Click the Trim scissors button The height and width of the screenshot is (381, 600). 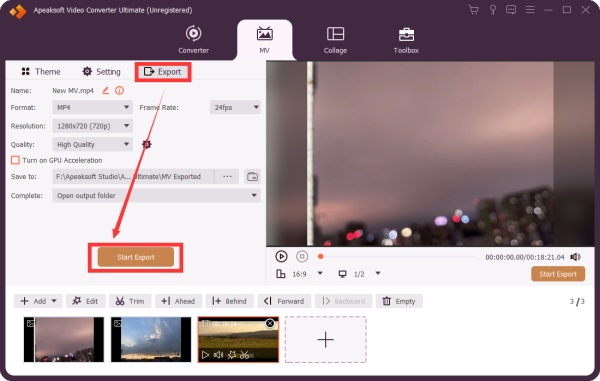130,301
